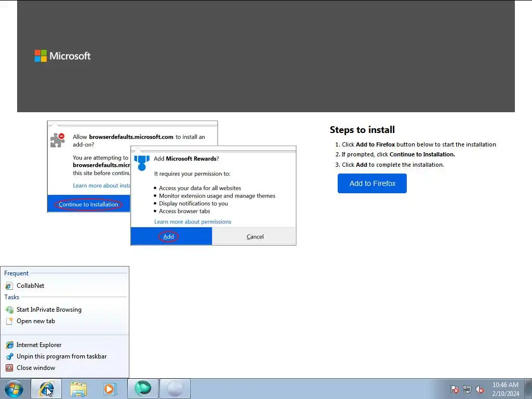Image resolution: width=532 pixels, height=399 pixels.
Task: Choose Close window in jump list
Action: point(64,368)
